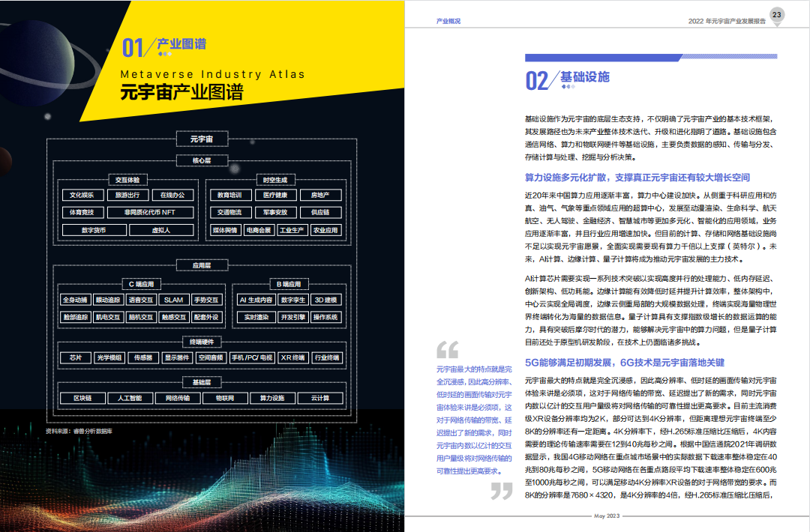Viewport: 810px width, 532px height.
Task: Click the "基础层" layer label
Action: [x=202, y=382]
